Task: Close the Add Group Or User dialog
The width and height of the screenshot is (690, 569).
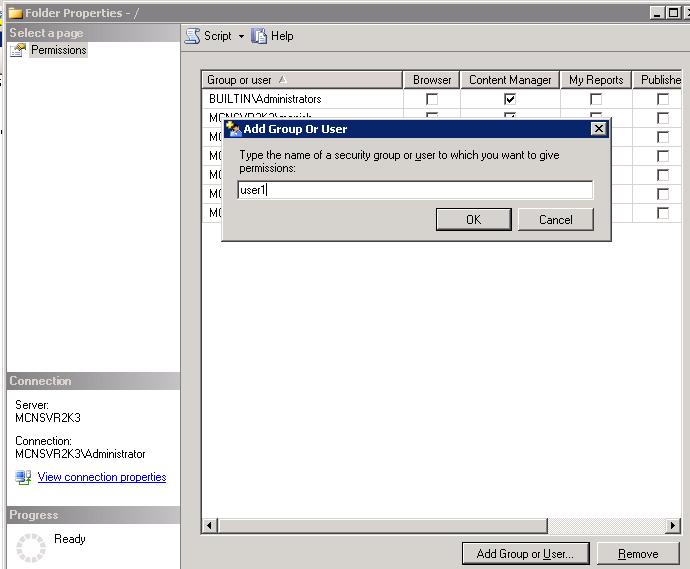Action: coord(598,128)
